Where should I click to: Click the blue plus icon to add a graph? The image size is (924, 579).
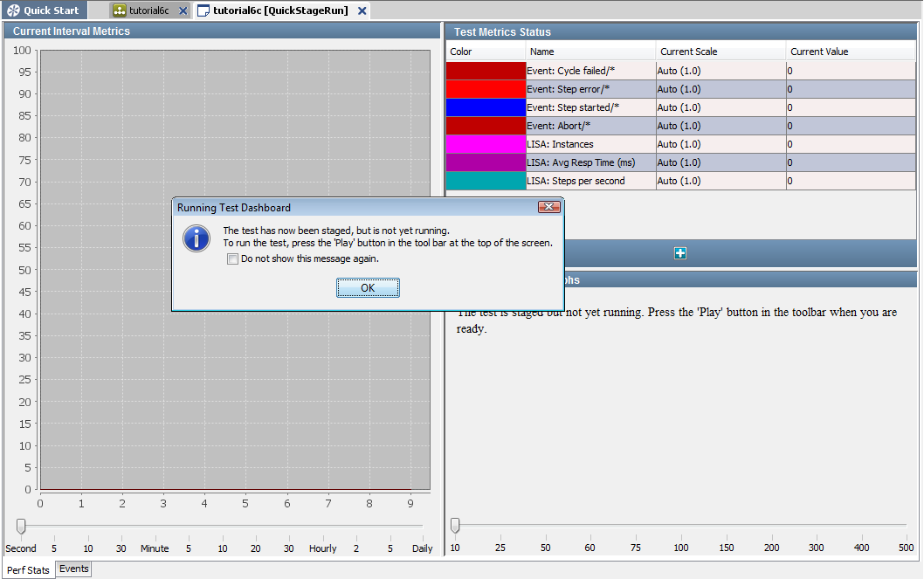pyautogui.click(x=679, y=252)
